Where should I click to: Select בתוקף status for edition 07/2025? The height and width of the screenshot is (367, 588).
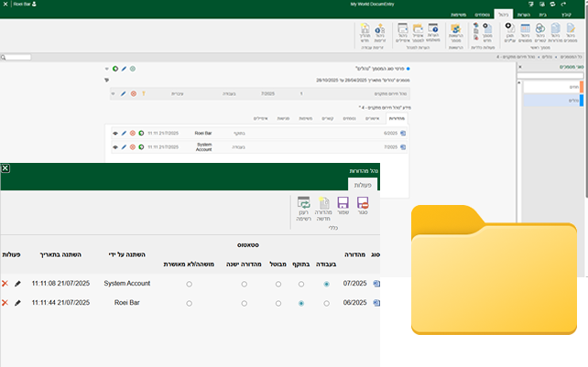click(301, 284)
